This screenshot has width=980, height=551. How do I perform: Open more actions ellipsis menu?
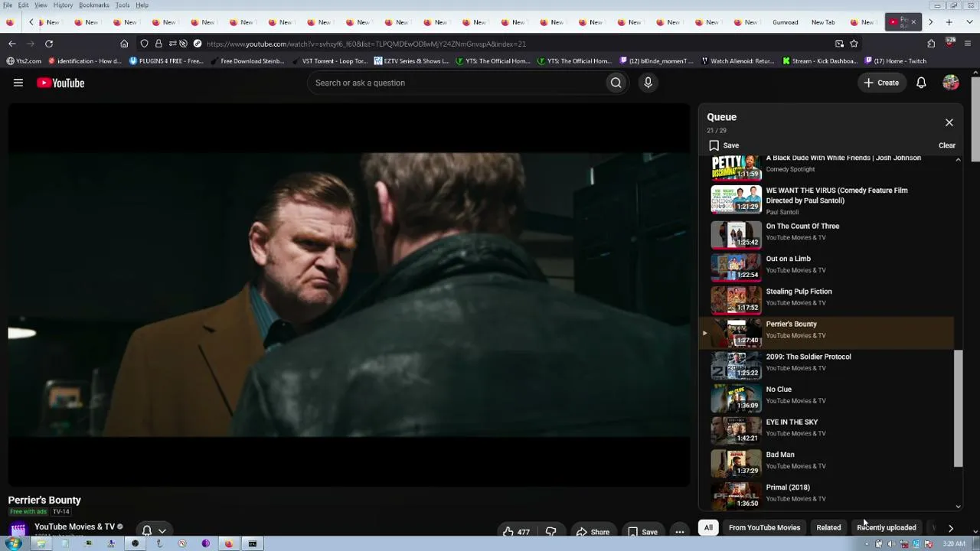(x=680, y=532)
